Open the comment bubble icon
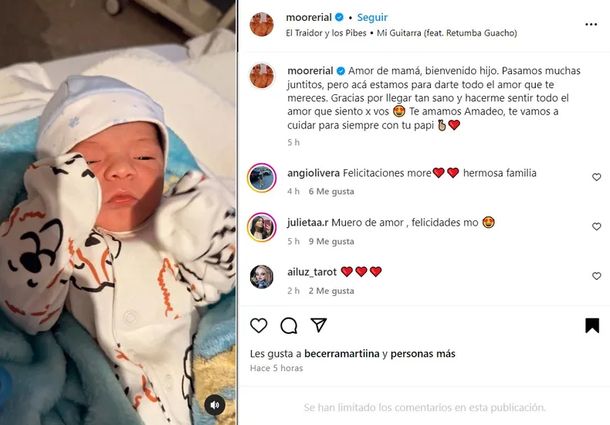This screenshot has height=425, width=610. pos(289,326)
